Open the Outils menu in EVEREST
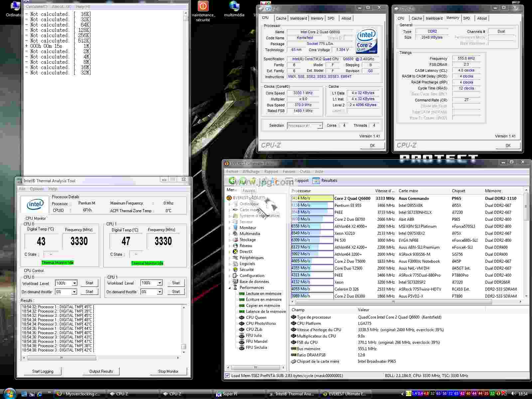The width and height of the screenshot is (532, 399). [x=305, y=172]
